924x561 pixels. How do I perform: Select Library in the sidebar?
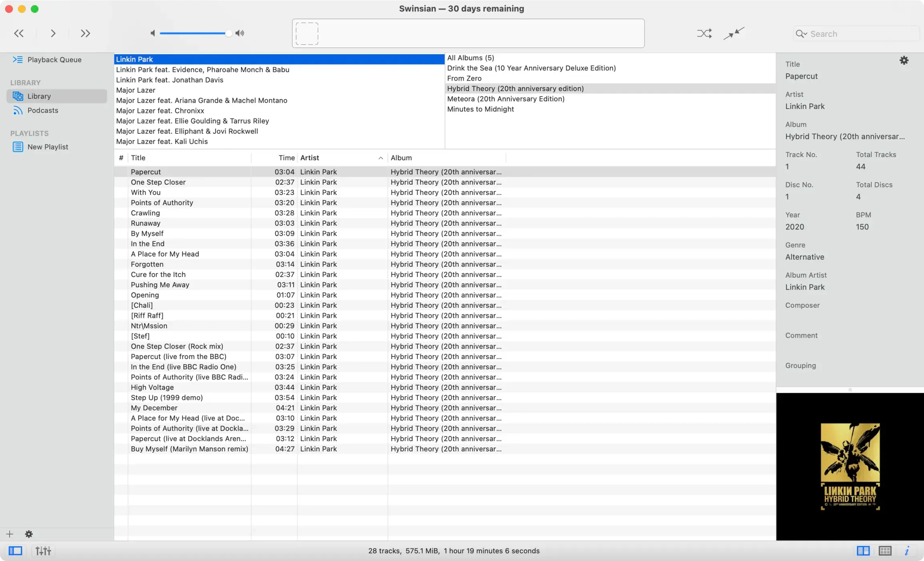[39, 96]
